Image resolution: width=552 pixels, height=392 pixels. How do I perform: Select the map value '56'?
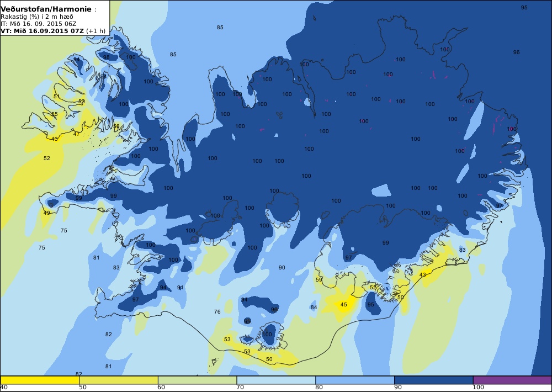coord(116,126)
